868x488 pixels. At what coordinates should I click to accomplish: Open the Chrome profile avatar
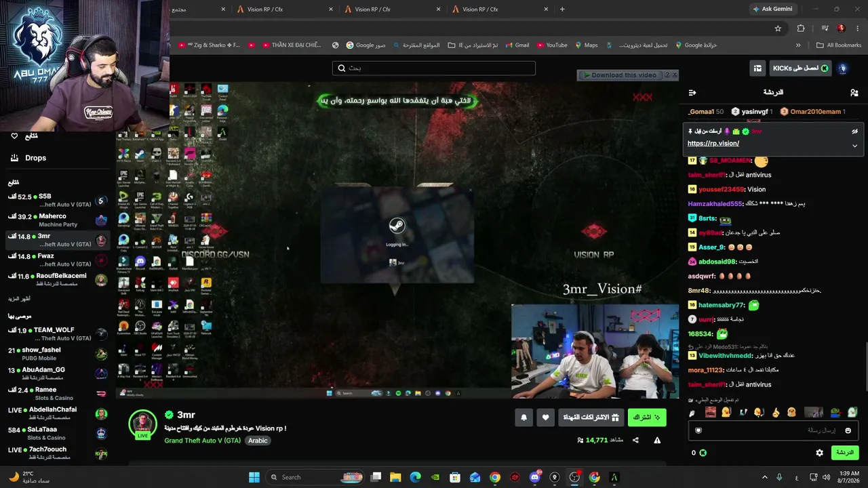[841, 28]
